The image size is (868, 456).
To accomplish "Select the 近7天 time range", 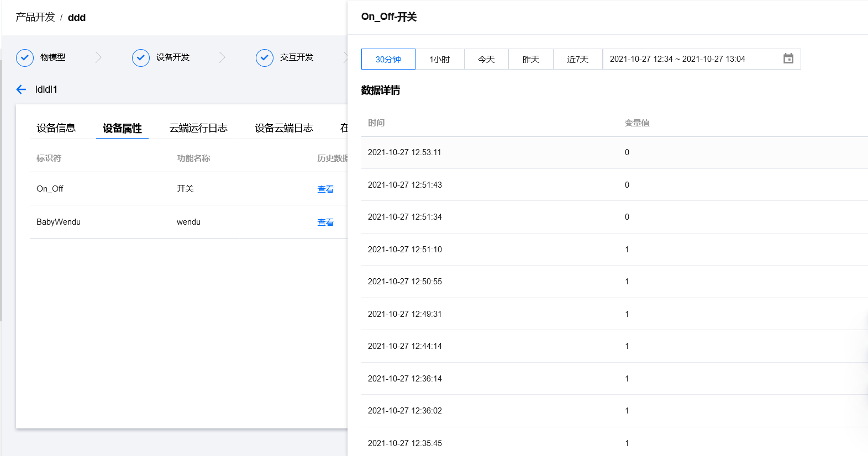I will pos(578,59).
